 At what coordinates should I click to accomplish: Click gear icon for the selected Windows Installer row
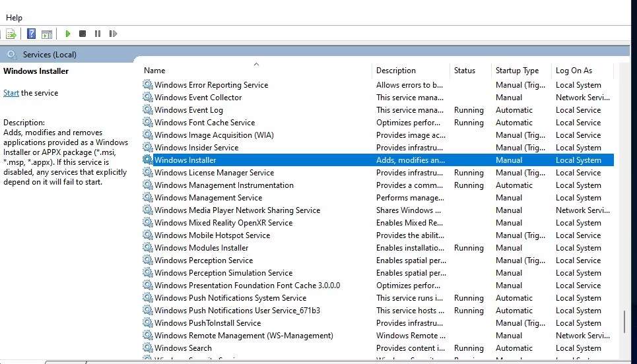147,160
